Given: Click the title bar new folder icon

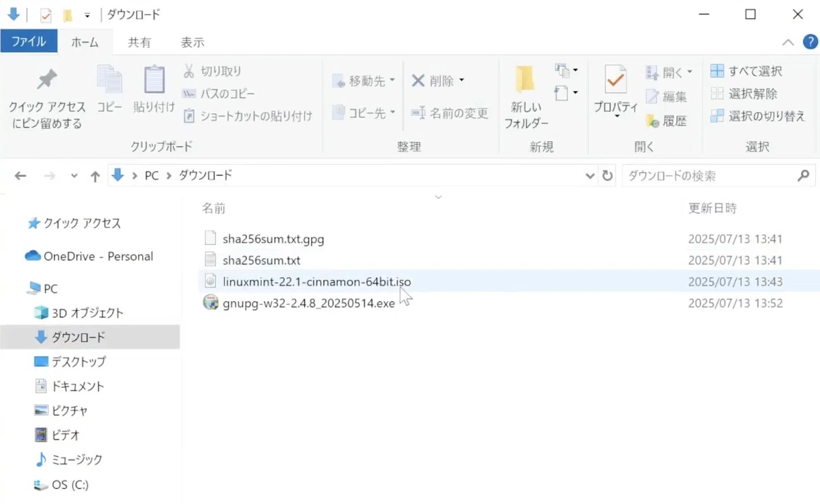Looking at the screenshot, I should pos(68,15).
